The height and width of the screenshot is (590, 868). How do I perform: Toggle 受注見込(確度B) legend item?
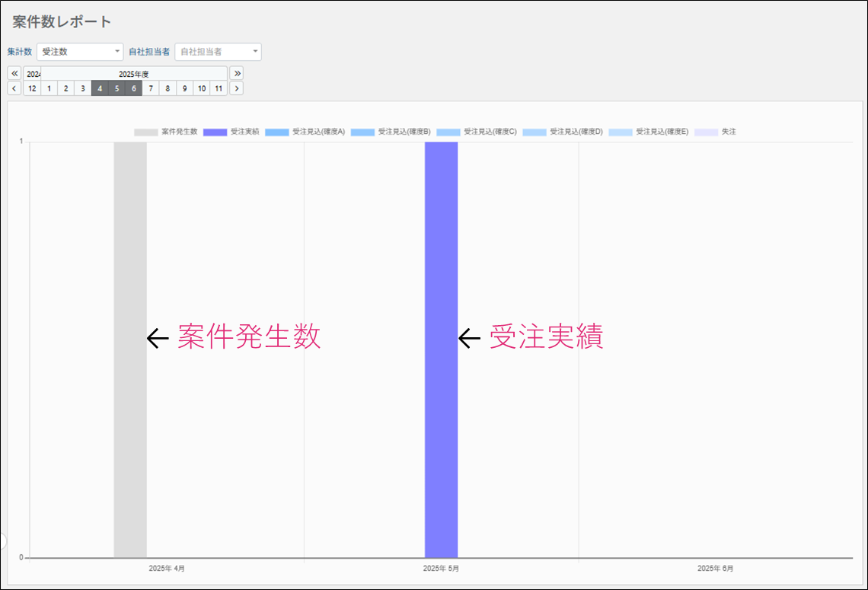pyautogui.click(x=391, y=132)
